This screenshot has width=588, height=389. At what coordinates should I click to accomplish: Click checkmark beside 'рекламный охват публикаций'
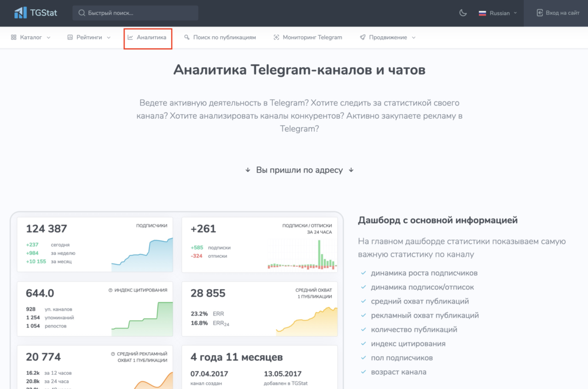coord(363,315)
